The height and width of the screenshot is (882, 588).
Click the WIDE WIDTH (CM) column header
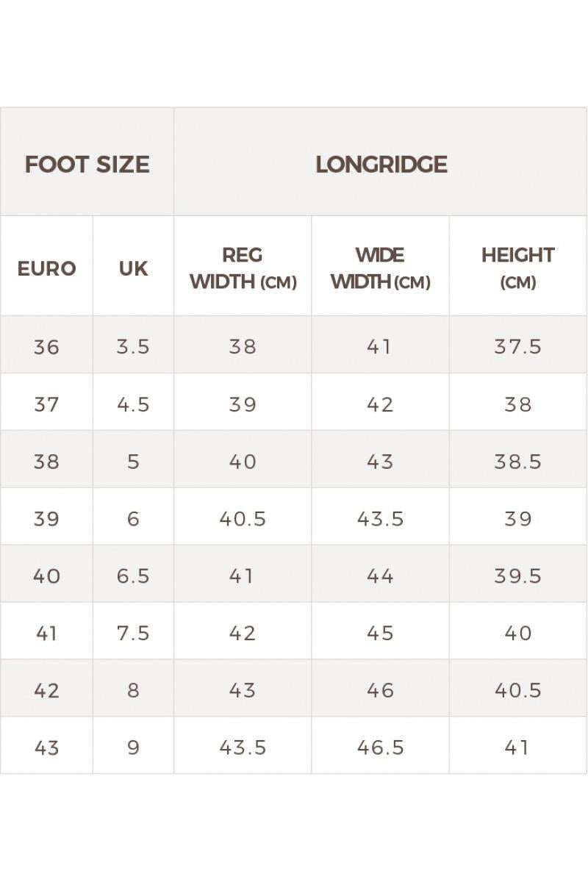380,268
